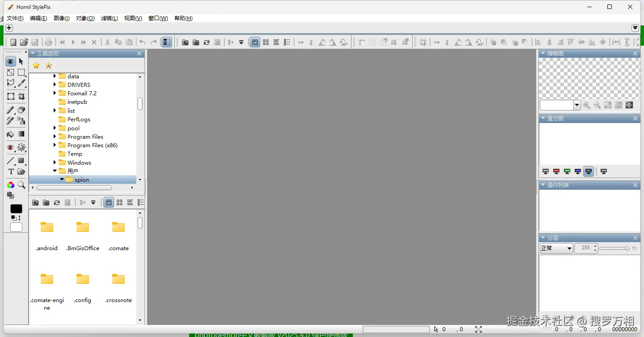
Task: Toggle the red channel histogram button
Action: pos(556,171)
